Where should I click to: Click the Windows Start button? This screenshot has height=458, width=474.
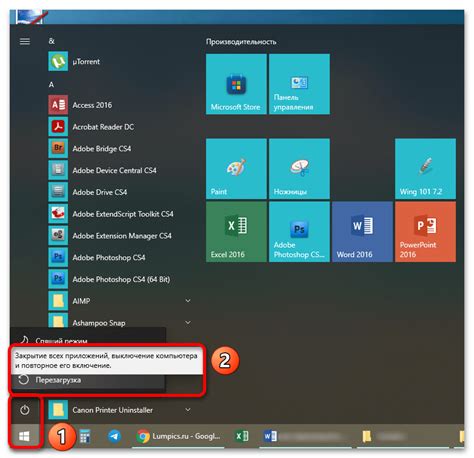25,436
